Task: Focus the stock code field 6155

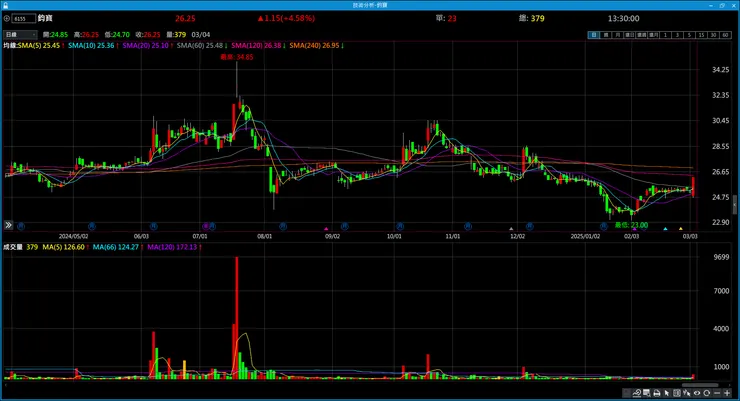Action: (x=24, y=18)
